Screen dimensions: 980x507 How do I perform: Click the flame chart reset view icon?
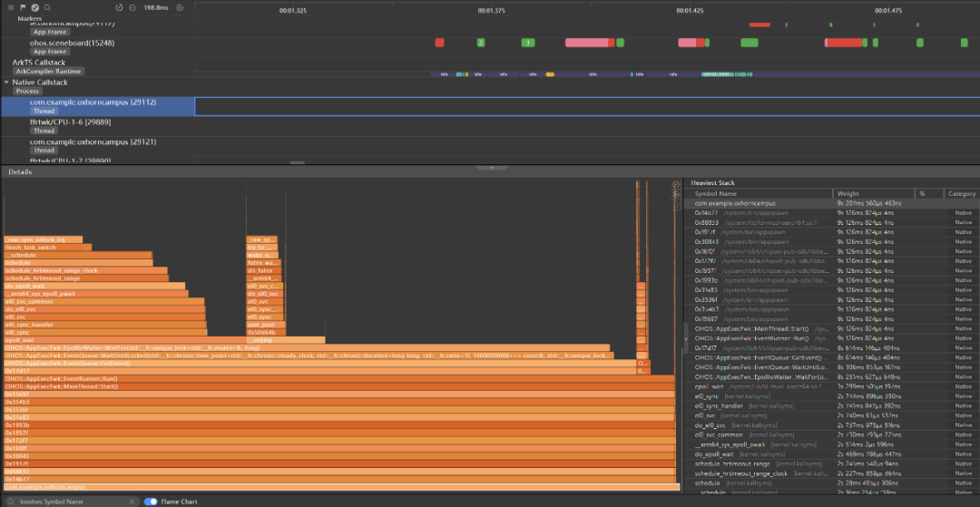point(676,185)
